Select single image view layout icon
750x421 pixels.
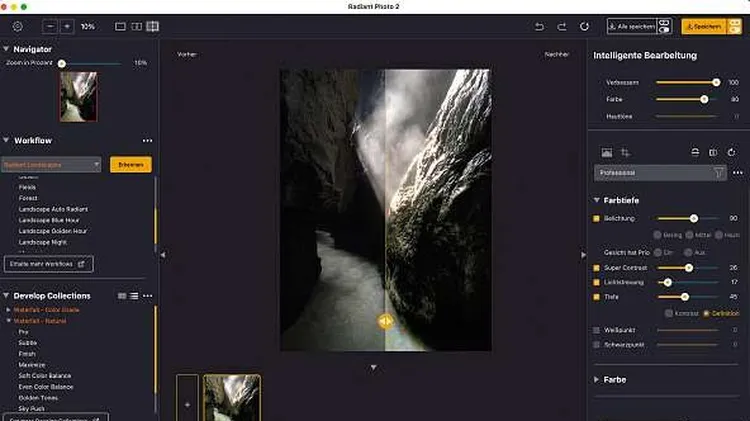(x=120, y=26)
